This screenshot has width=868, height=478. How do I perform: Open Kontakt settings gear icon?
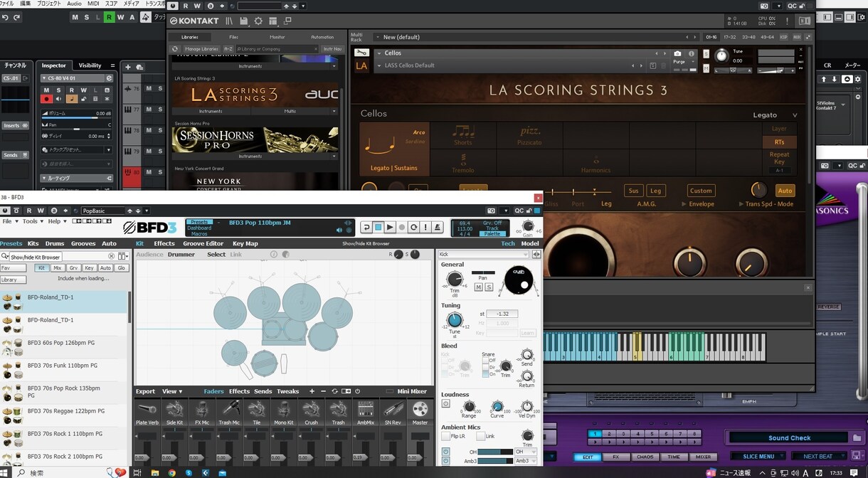coord(258,21)
